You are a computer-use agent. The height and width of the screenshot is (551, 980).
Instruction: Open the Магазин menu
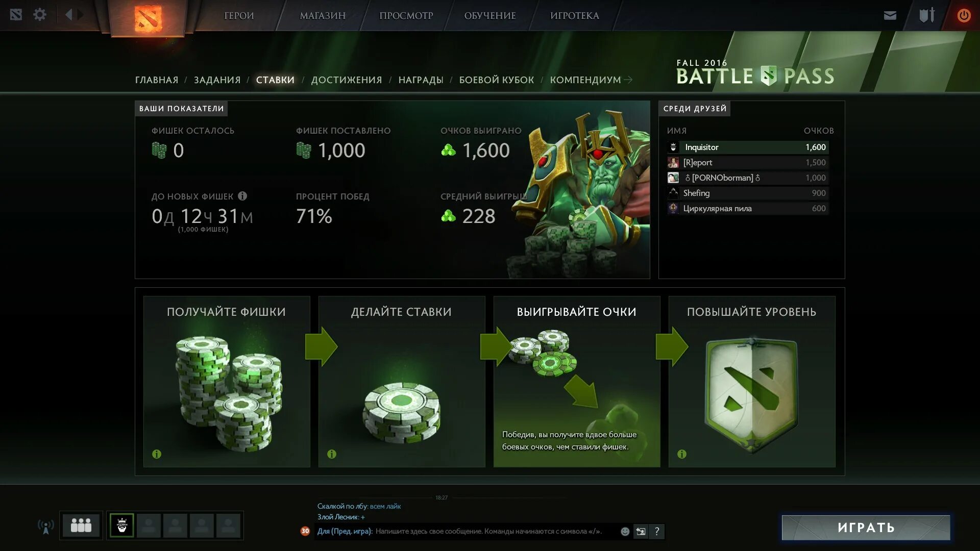click(x=323, y=16)
